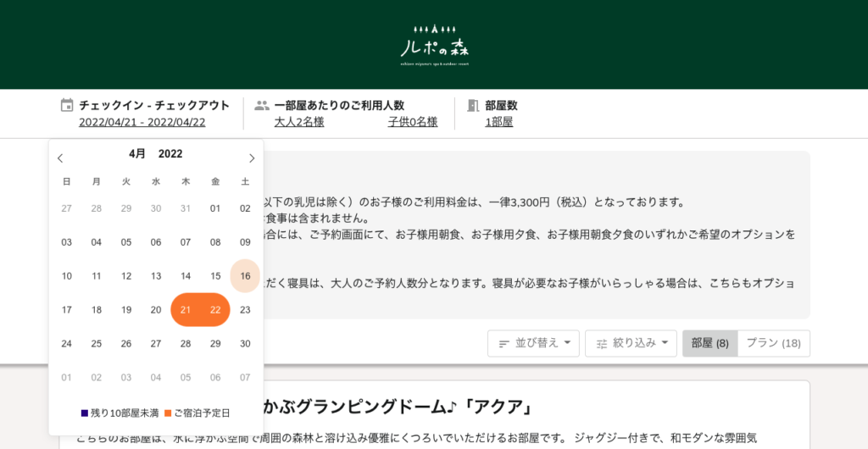Click greyed March 27 in calendar

click(66, 208)
